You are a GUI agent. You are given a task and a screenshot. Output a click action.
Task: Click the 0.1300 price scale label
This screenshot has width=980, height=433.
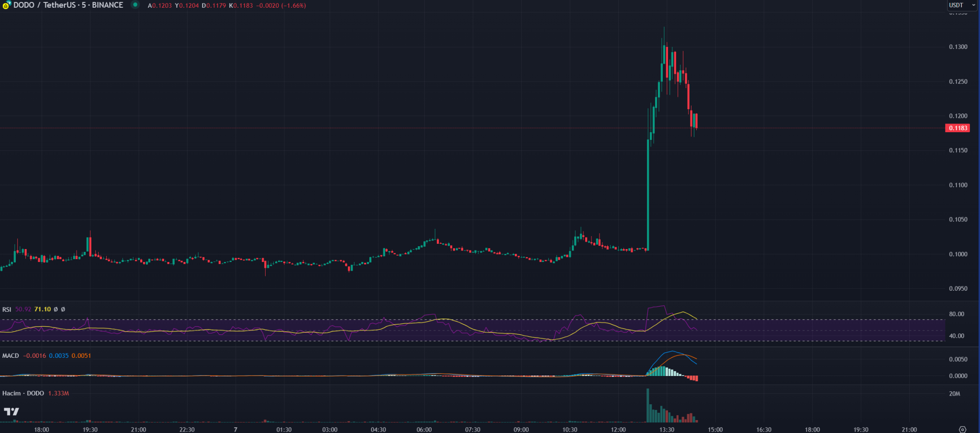(958, 47)
